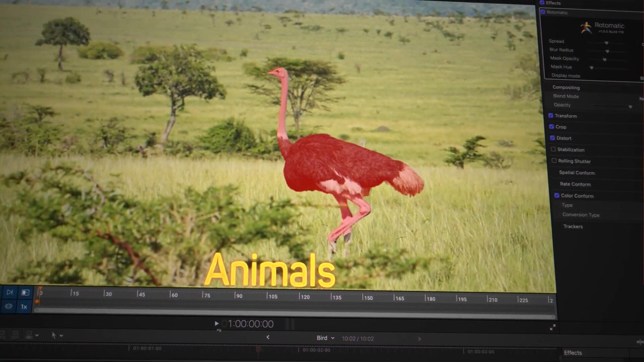Toggle the mask overlay eye icon
Image resolution: width=644 pixels, height=362 pixels.
9,306
